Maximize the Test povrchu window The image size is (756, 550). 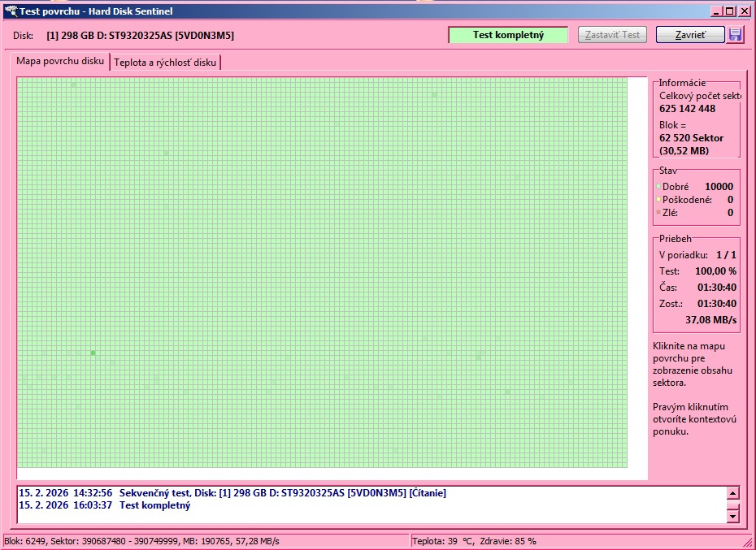(x=730, y=11)
